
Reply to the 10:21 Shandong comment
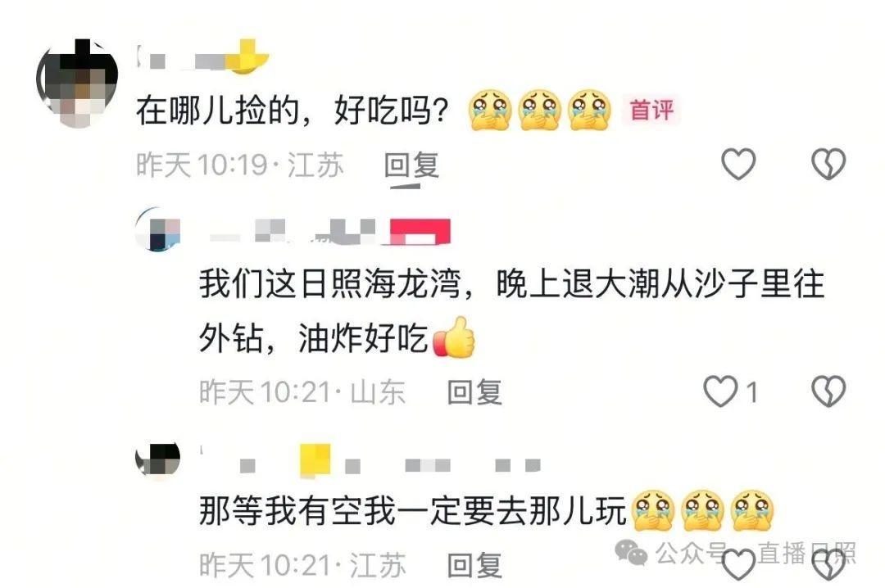pyautogui.click(x=474, y=392)
